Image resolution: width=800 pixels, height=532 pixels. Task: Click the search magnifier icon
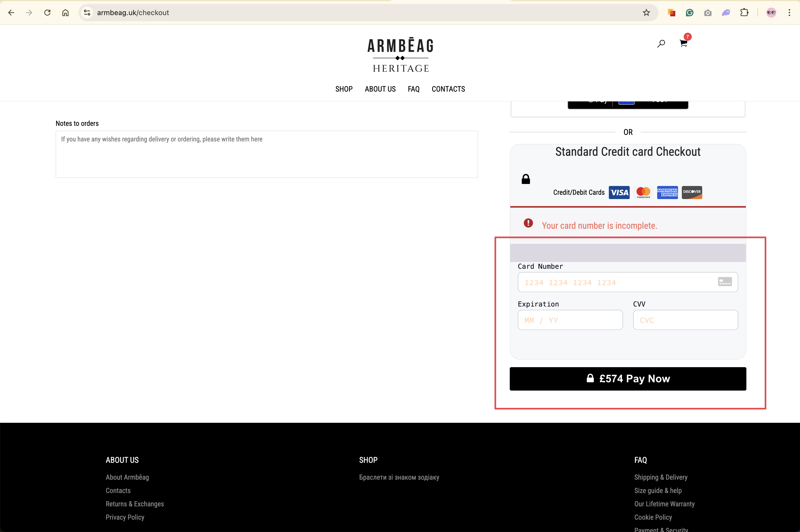pyautogui.click(x=661, y=44)
